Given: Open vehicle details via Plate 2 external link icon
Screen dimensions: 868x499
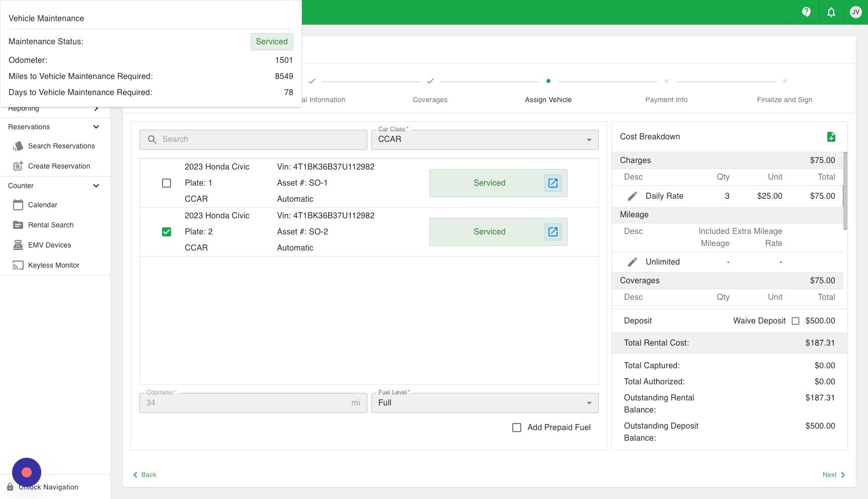Looking at the screenshot, I should (553, 232).
